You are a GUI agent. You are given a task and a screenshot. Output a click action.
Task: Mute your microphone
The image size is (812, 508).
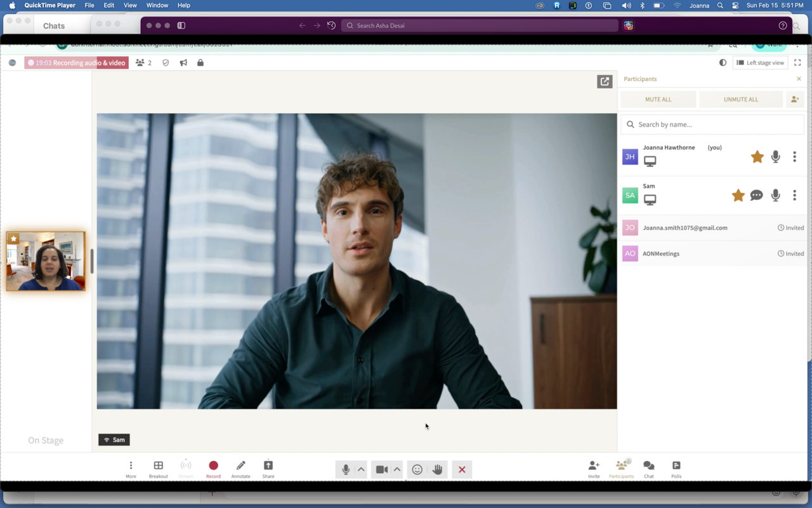tap(345, 469)
